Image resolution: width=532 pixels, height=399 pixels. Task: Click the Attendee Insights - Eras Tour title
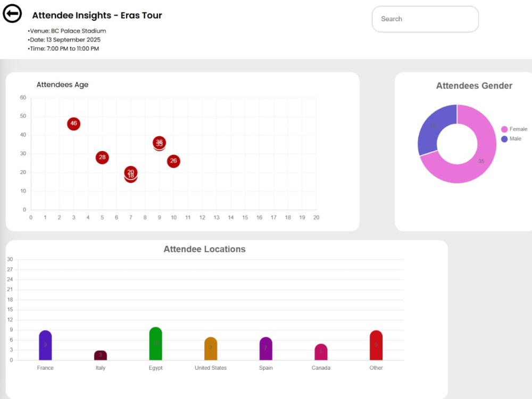click(x=97, y=15)
